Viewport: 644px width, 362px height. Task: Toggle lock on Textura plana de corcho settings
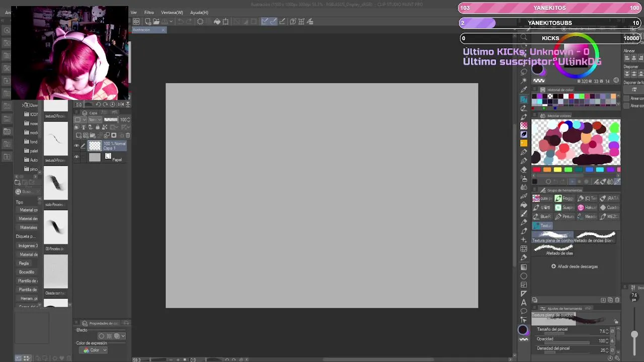(616, 322)
